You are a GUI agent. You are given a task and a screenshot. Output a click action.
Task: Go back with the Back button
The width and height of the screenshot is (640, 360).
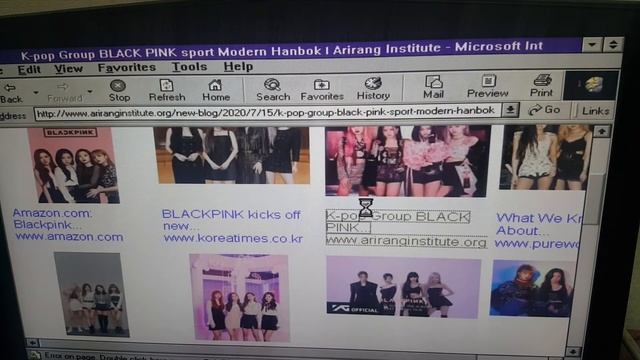click(11, 92)
